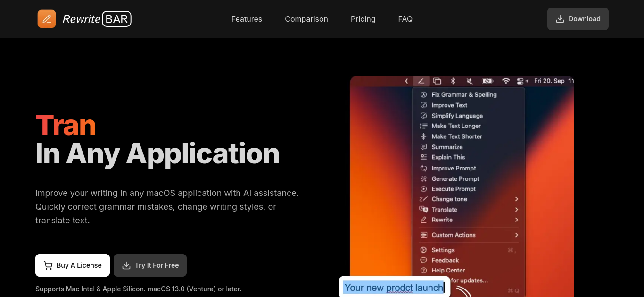This screenshot has width=644, height=297.
Task: Click the stacked windows icon in menu bar
Action: pyautogui.click(x=437, y=81)
